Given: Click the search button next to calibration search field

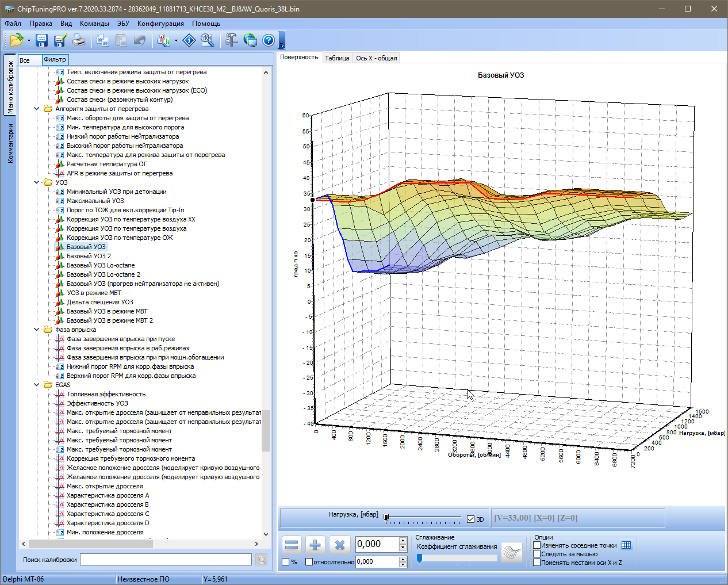Looking at the screenshot, I should click(x=262, y=560).
